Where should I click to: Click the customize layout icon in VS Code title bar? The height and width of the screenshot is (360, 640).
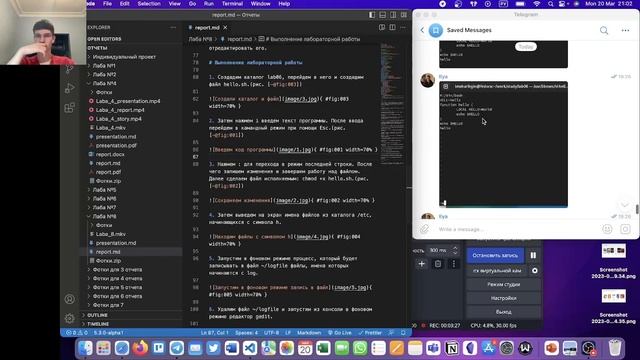[404, 15]
